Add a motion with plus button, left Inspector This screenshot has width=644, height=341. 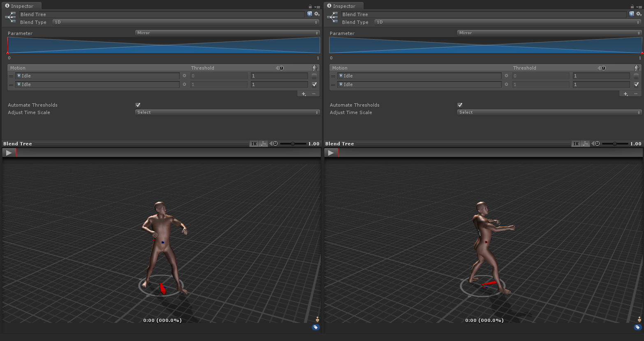(303, 94)
